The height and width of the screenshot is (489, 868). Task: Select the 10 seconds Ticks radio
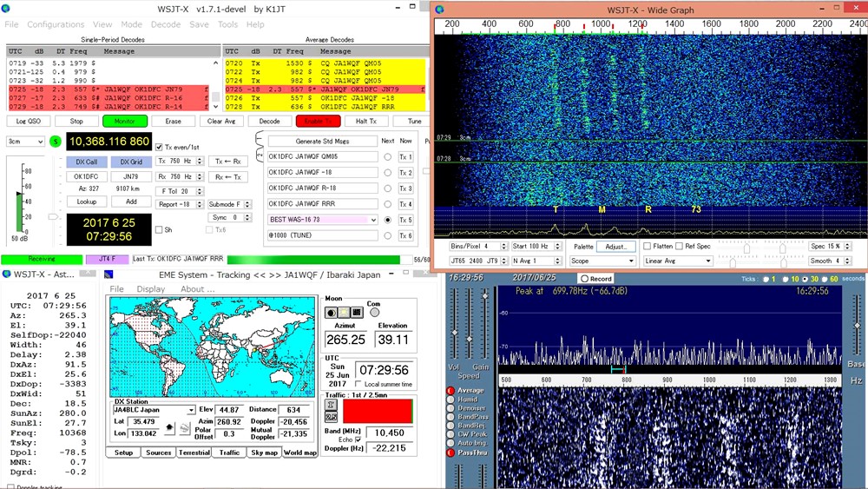point(785,279)
